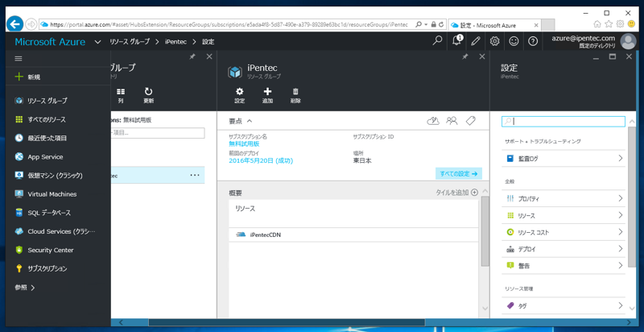Screen dimensions: 644x332
Task: Click the settings blade vertical scrollbar
Action: tap(632, 197)
